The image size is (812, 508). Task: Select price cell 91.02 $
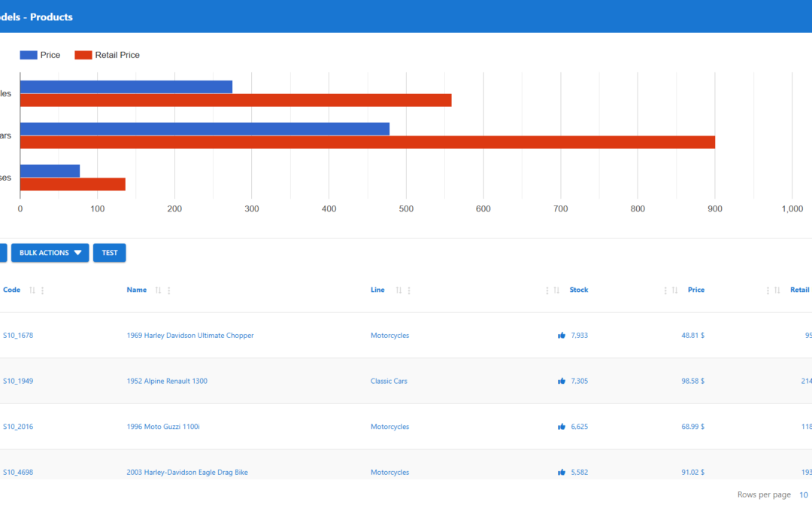pyautogui.click(x=693, y=472)
